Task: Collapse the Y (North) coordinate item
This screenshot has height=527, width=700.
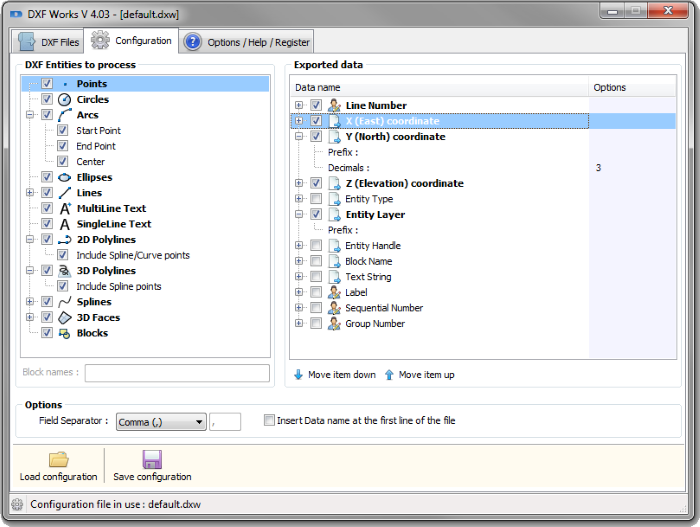Action: tap(299, 137)
